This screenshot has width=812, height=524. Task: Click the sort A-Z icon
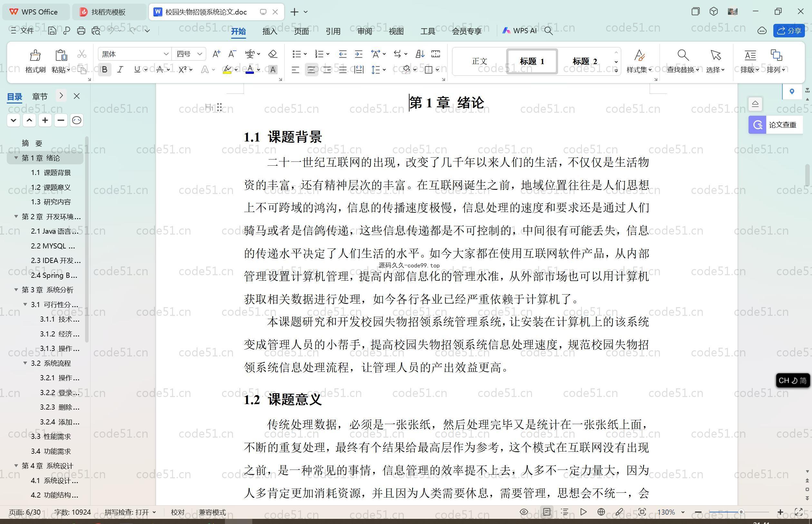pos(420,54)
